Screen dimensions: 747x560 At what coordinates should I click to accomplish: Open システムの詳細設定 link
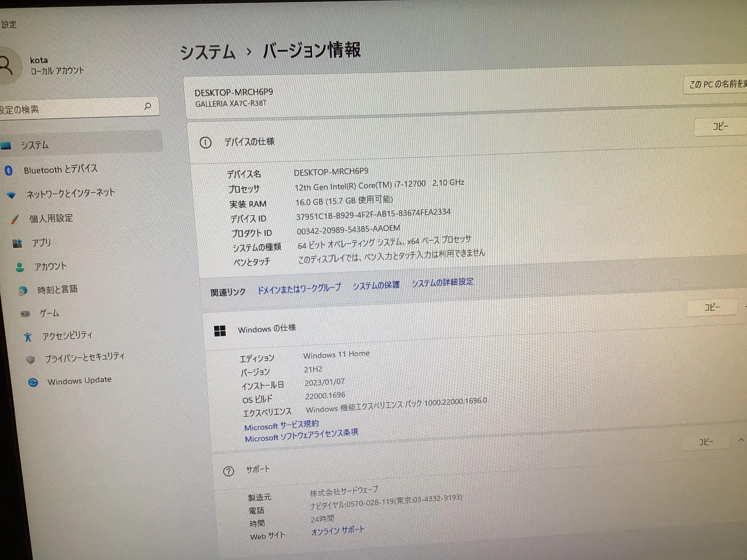tap(442, 282)
